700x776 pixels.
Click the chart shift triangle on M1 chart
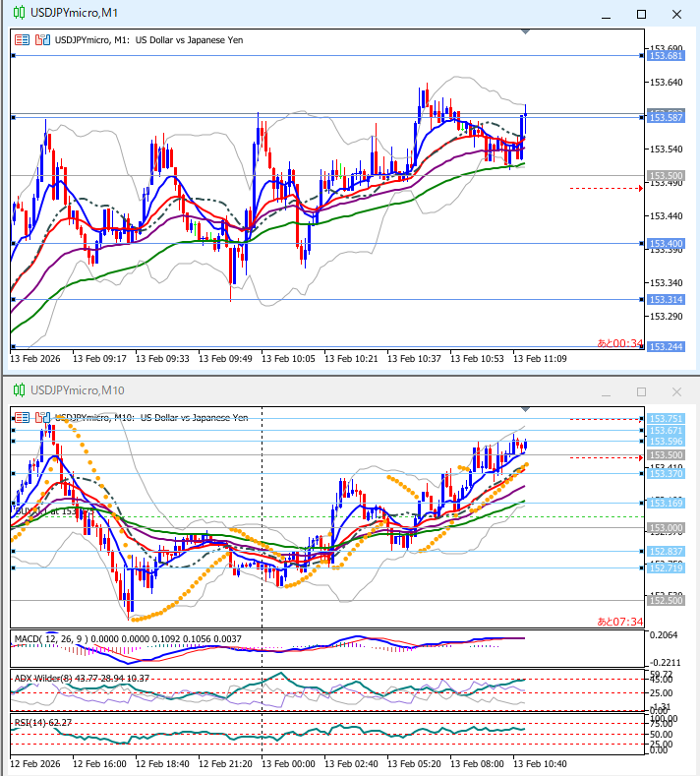coord(526,32)
